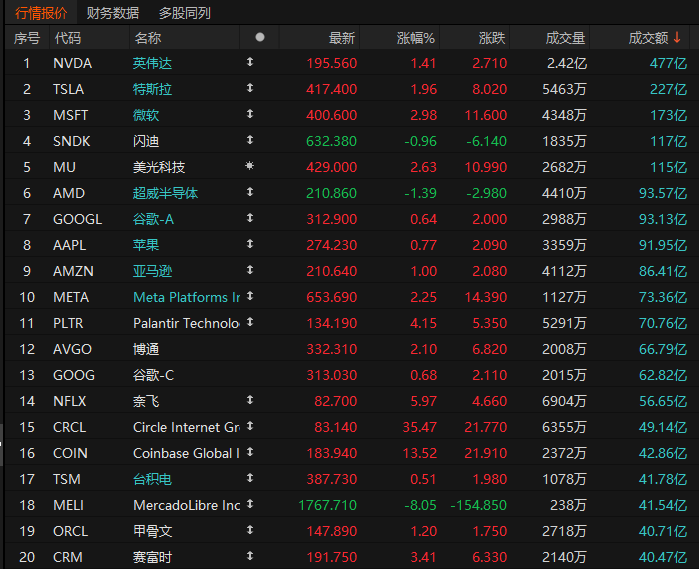Screen dimensions: 699x569
Task: Switch to the 财务数据 tab
Action: click(112, 13)
